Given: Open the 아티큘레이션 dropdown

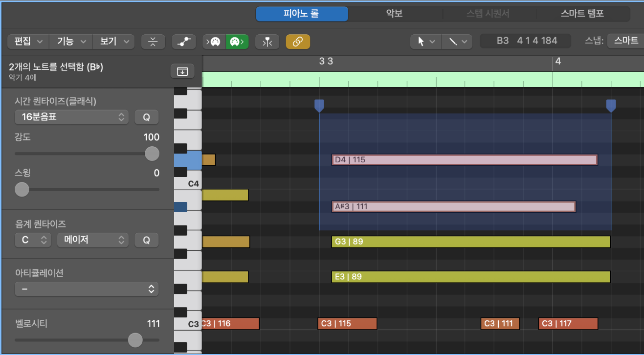Looking at the screenshot, I should point(87,289).
